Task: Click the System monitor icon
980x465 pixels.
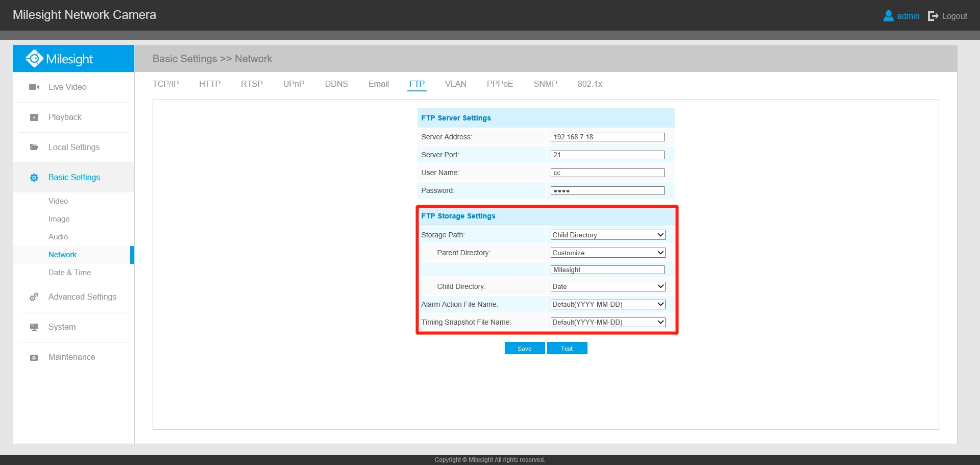Action: pyautogui.click(x=34, y=327)
